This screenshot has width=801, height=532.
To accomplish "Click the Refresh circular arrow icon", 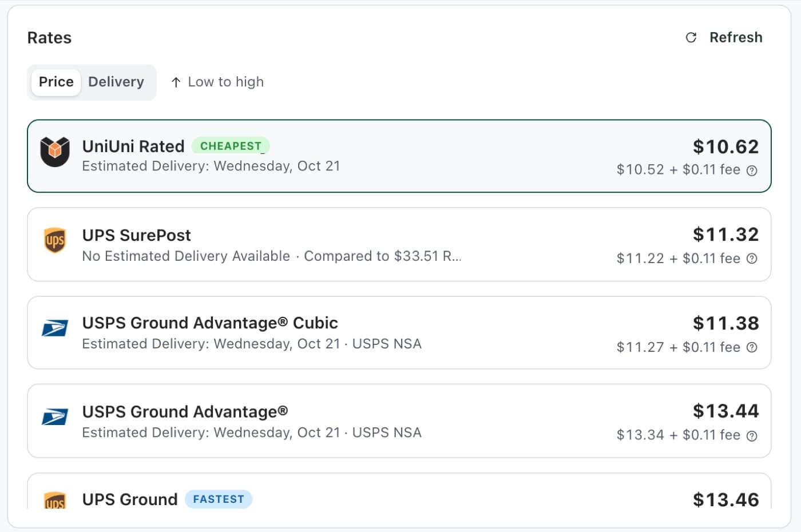I will click(691, 38).
